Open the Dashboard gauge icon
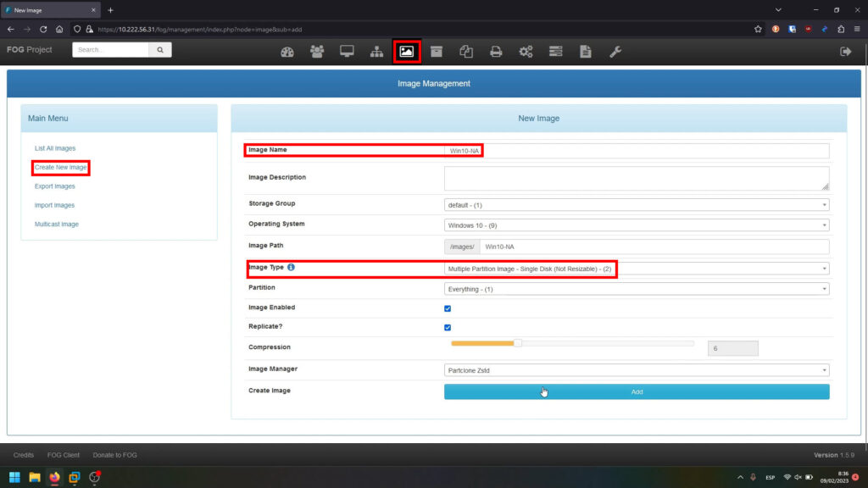This screenshot has height=488, width=868. [x=287, y=52]
